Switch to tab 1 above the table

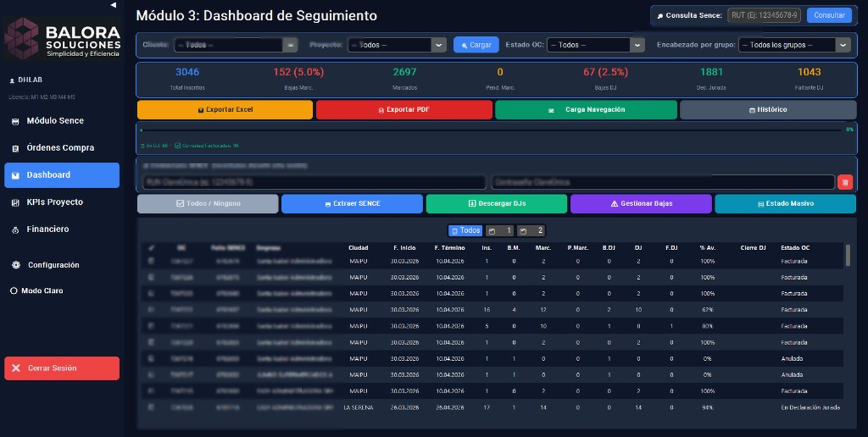500,230
